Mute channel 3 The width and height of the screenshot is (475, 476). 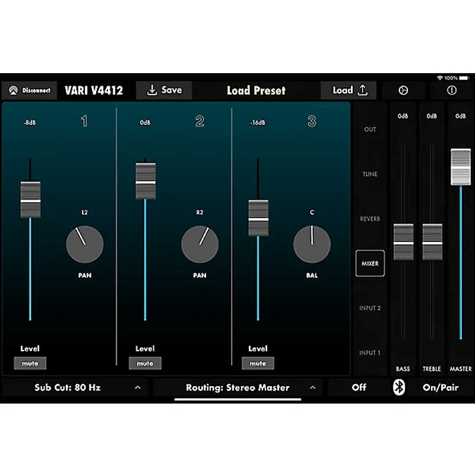coord(258,363)
